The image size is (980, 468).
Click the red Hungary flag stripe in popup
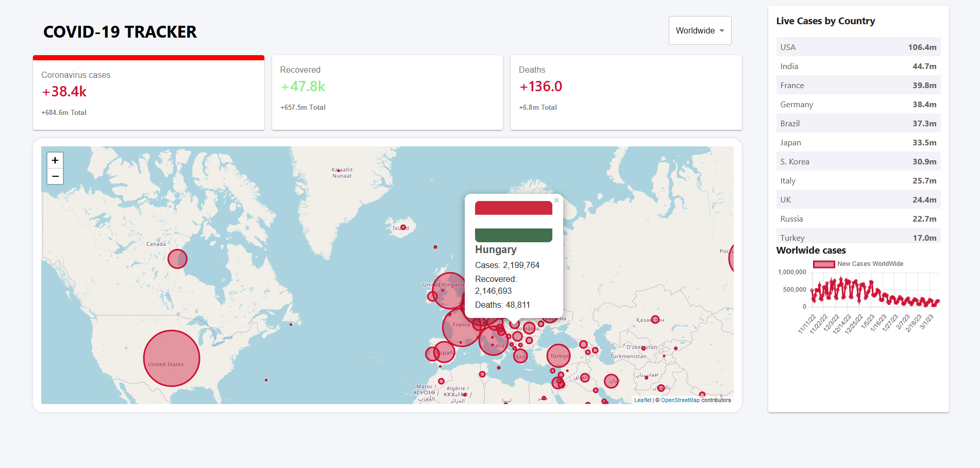(x=513, y=208)
